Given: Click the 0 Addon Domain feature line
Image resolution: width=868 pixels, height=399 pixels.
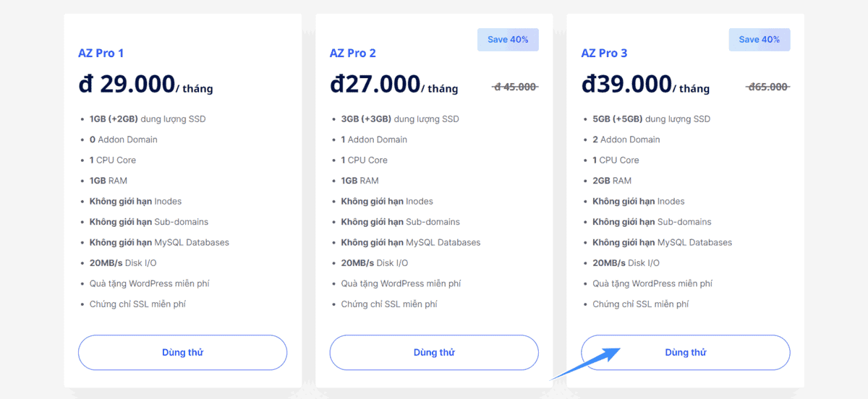Looking at the screenshot, I should [124, 140].
